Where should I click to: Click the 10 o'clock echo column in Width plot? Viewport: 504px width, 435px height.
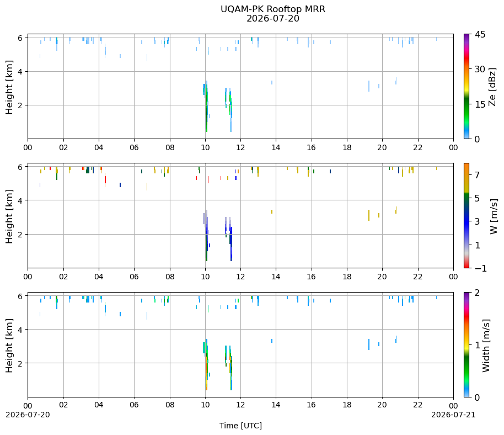206,364
